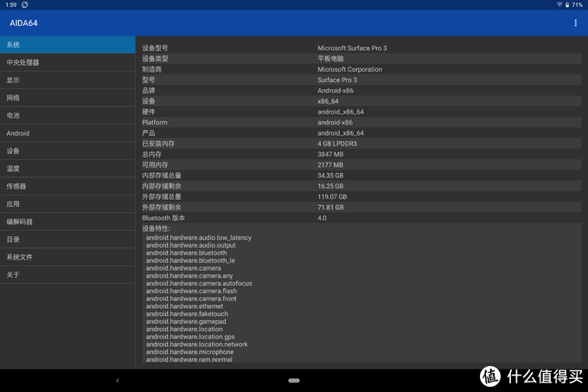Image resolution: width=588 pixels, height=392 pixels.
Task: Open the 传感器 section
Action: click(67, 186)
